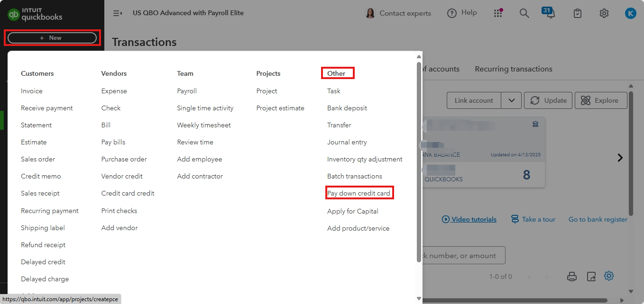Click the Update button
644x304 pixels.
pyautogui.click(x=548, y=100)
